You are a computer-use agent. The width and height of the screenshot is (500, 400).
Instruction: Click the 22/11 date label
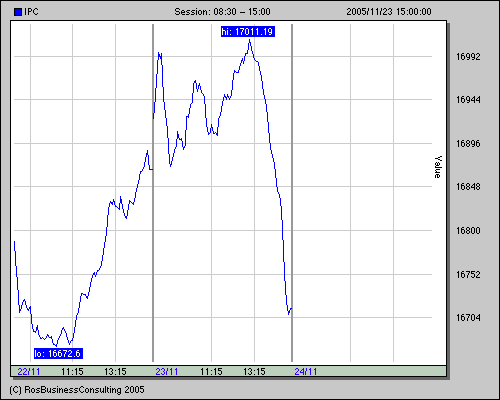(x=29, y=372)
